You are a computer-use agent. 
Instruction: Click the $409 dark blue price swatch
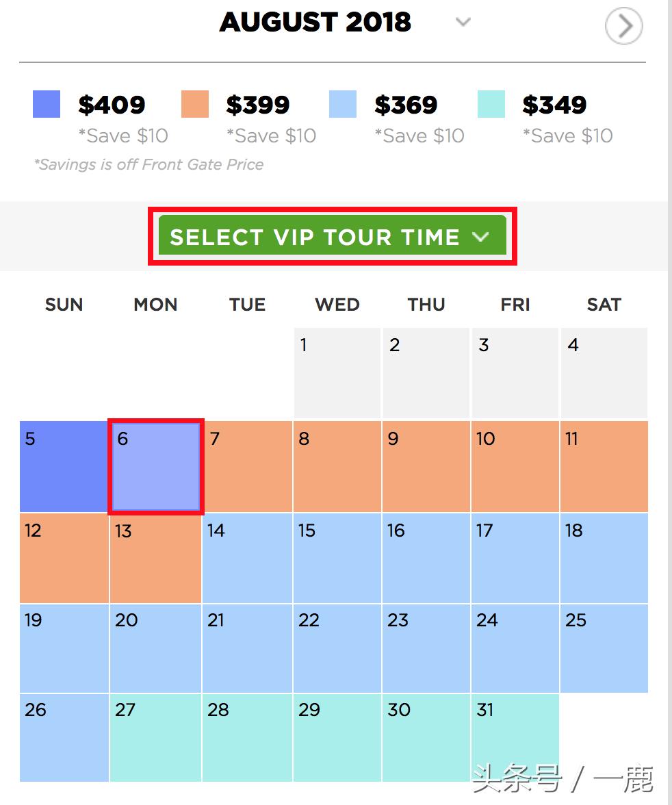click(x=47, y=105)
